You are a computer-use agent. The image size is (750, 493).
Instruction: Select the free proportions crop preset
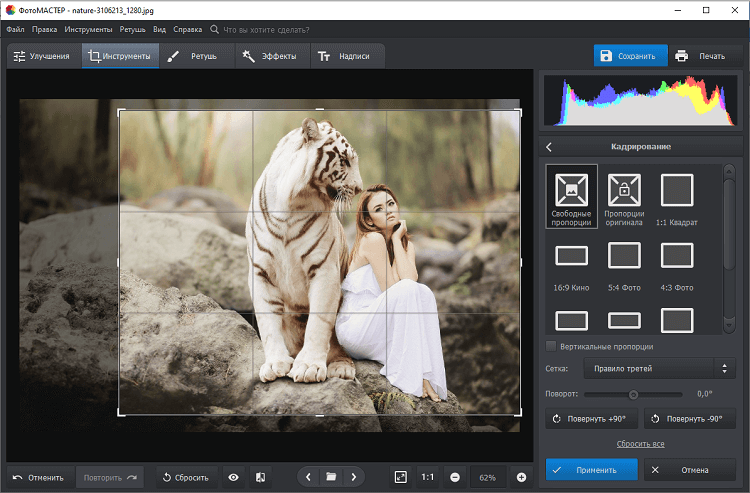click(572, 197)
